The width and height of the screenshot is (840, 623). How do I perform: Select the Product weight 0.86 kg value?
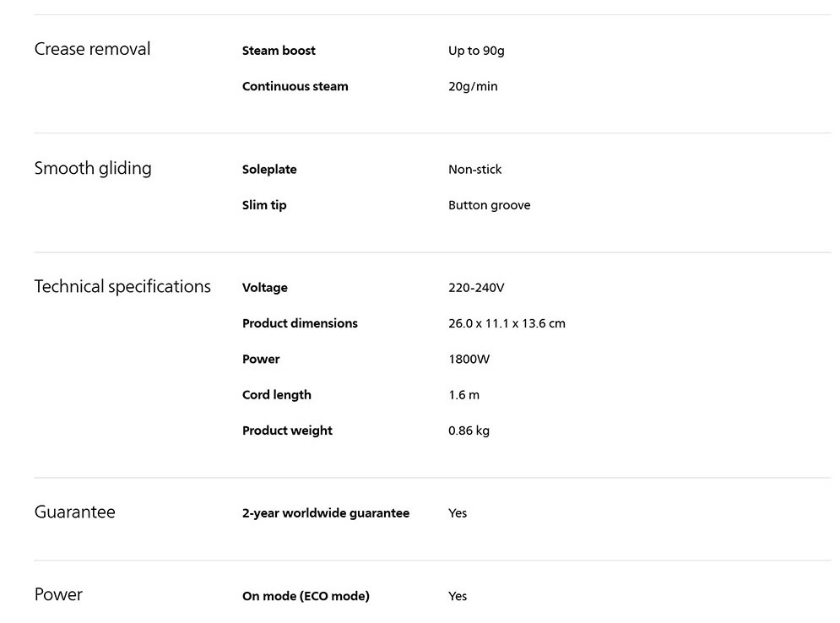pos(469,431)
